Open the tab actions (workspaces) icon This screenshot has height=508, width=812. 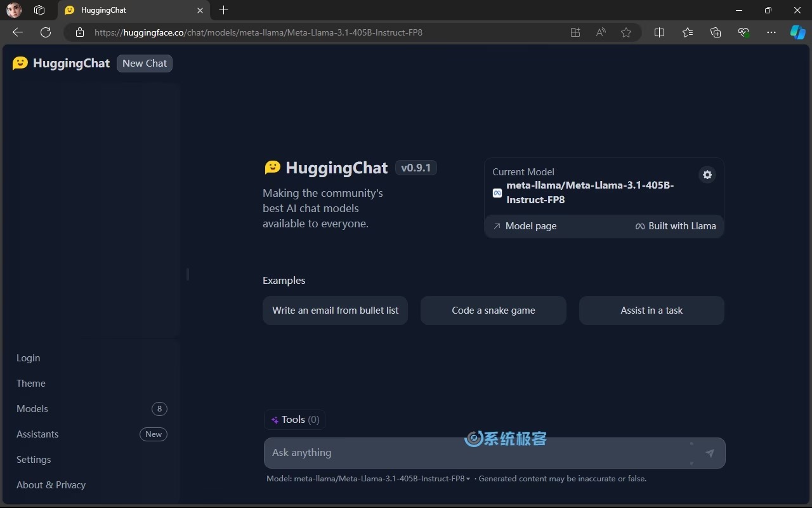pos(39,10)
